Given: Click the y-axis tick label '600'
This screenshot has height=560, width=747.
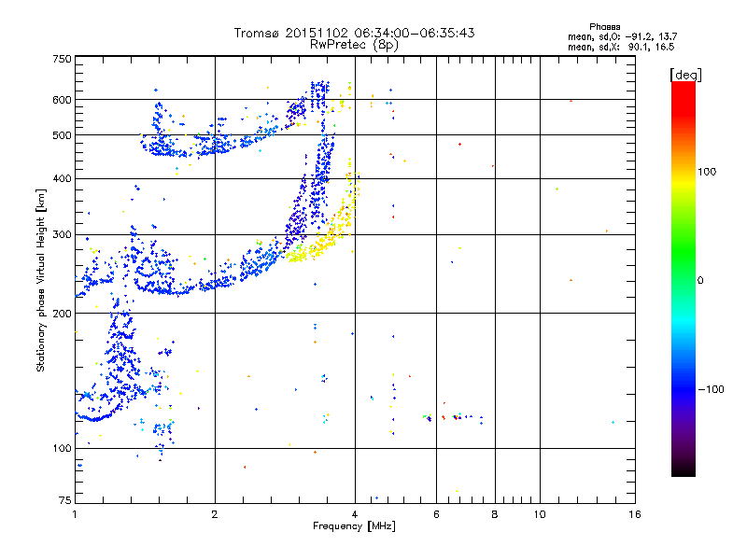Looking at the screenshot, I should [x=62, y=100].
